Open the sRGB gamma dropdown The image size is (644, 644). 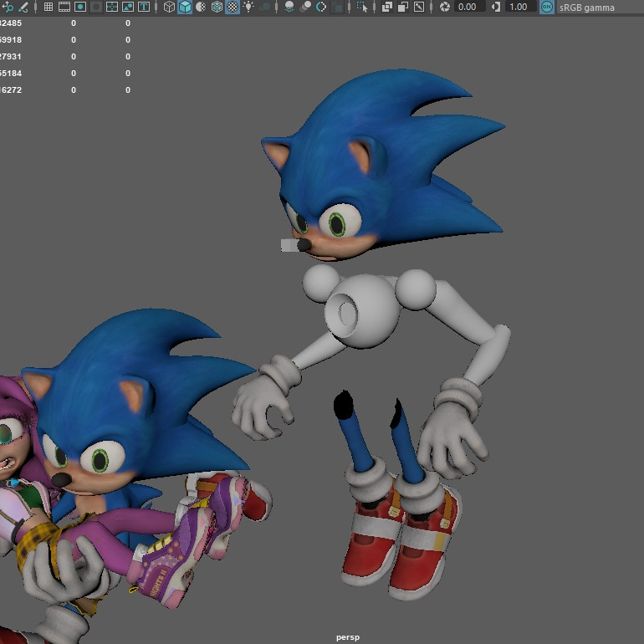[587, 7]
